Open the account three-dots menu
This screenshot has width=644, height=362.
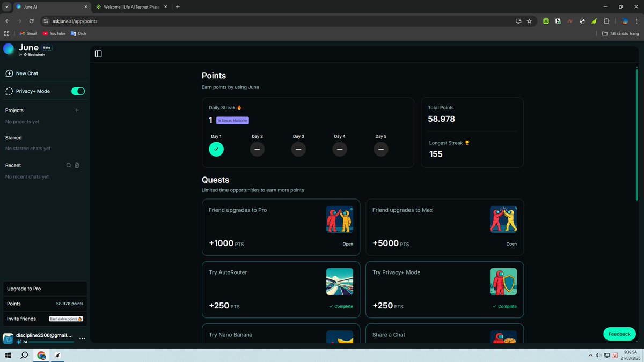[x=82, y=338]
